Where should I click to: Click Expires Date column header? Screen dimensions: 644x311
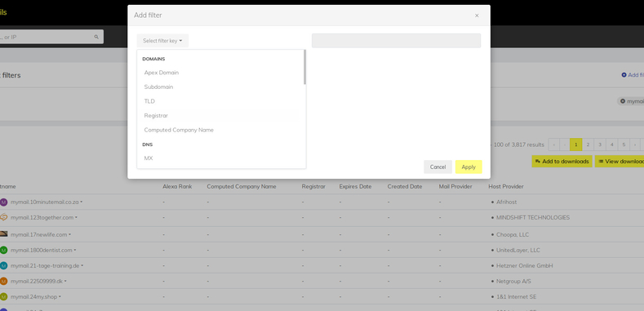click(355, 186)
